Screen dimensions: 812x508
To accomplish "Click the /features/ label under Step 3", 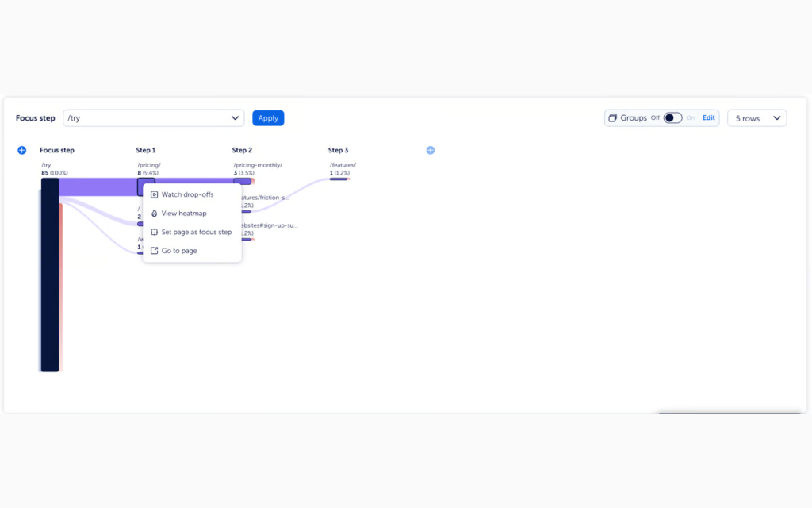I will point(343,165).
